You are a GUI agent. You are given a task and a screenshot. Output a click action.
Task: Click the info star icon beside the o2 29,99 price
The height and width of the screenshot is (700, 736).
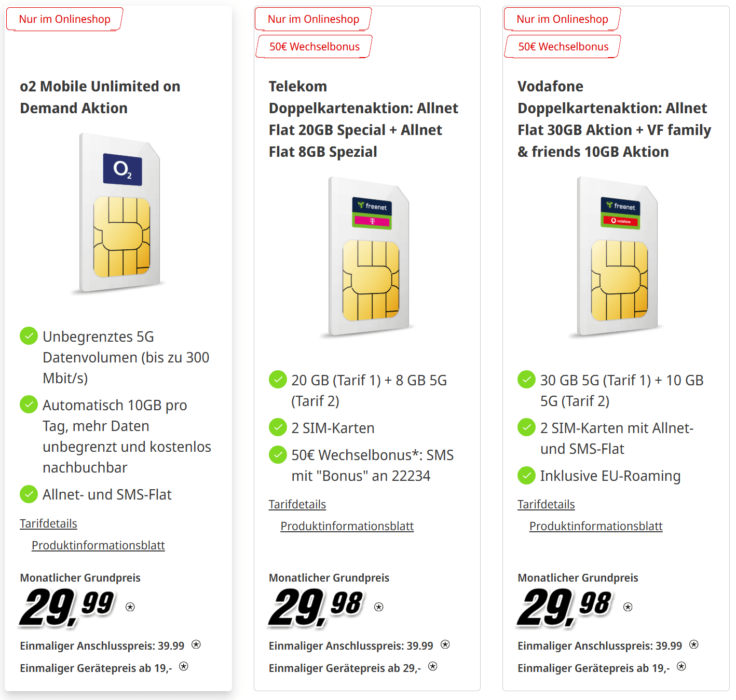(x=130, y=607)
